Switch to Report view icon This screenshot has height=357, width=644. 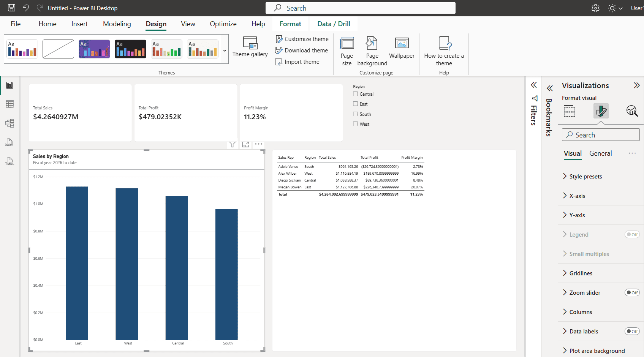pyautogui.click(x=10, y=85)
